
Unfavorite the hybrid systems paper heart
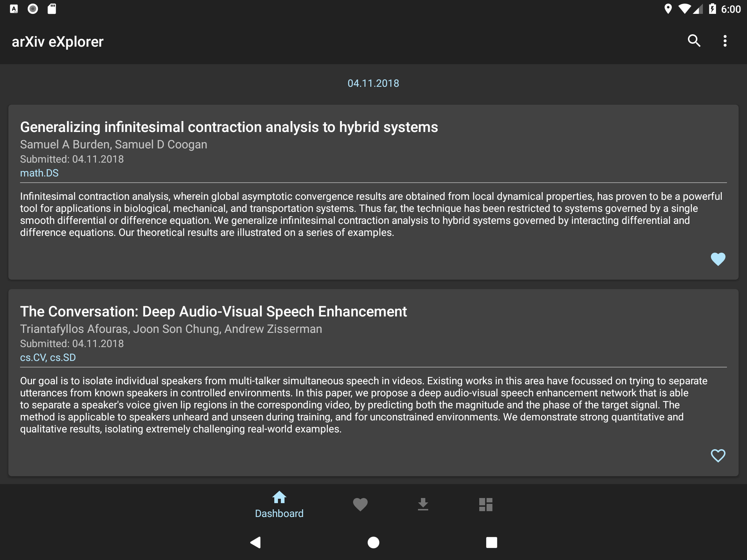pos(718,259)
